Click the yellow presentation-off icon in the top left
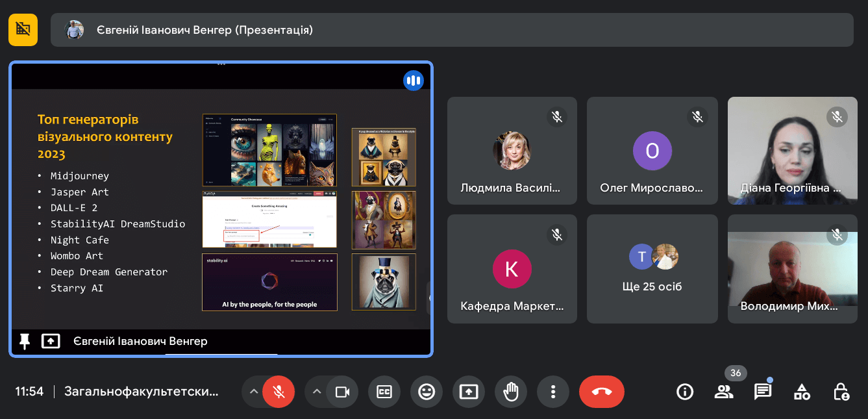 (x=23, y=29)
